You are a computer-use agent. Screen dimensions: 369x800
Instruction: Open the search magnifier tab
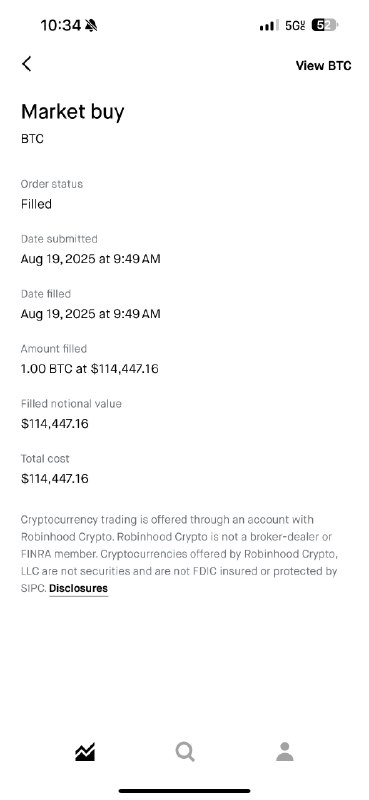tap(185, 752)
